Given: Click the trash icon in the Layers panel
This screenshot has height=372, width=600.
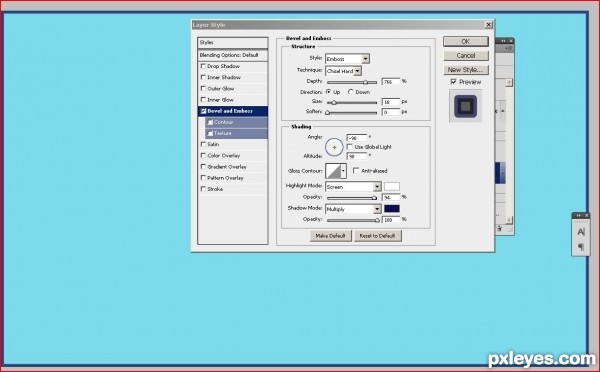Looking at the screenshot, I should tap(500, 228).
